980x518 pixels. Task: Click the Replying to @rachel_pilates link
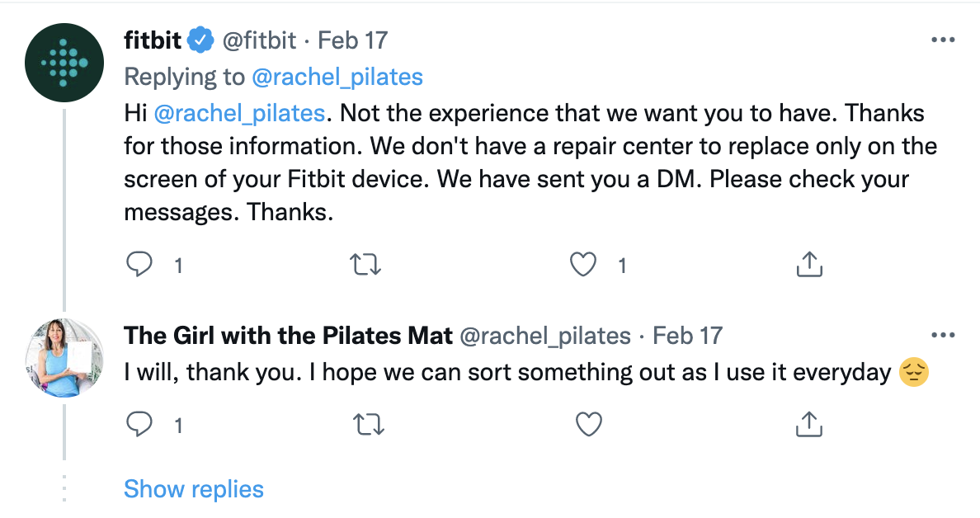coord(337,78)
